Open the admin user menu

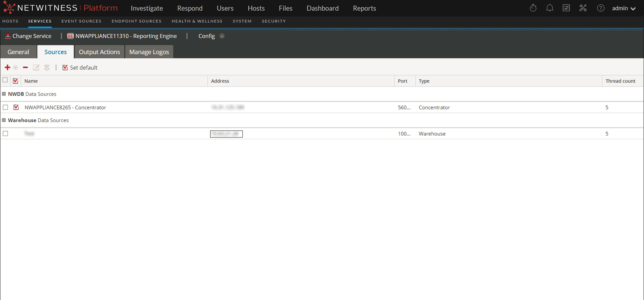click(x=624, y=8)
